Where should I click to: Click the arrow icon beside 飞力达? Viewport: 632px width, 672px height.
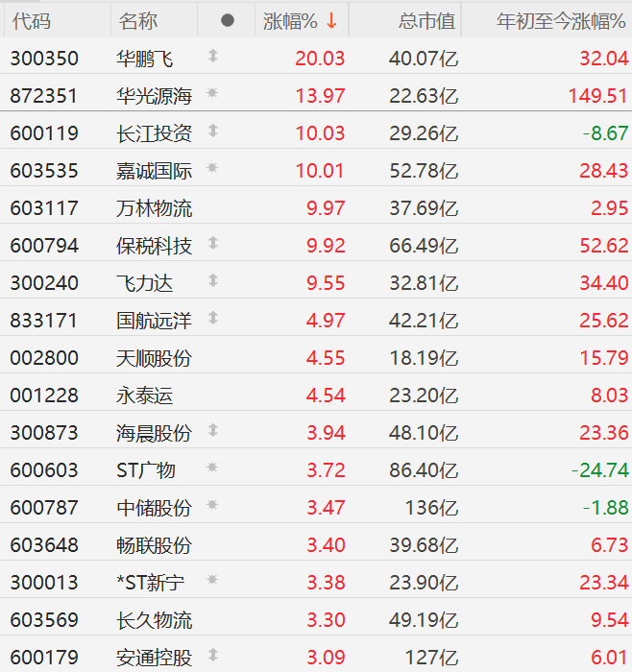213,280
